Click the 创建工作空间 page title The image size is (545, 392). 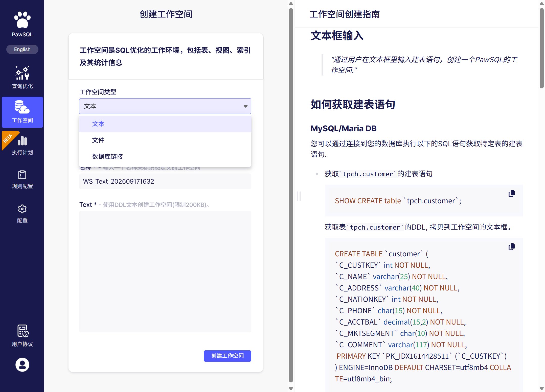click(x=166, y=14)
